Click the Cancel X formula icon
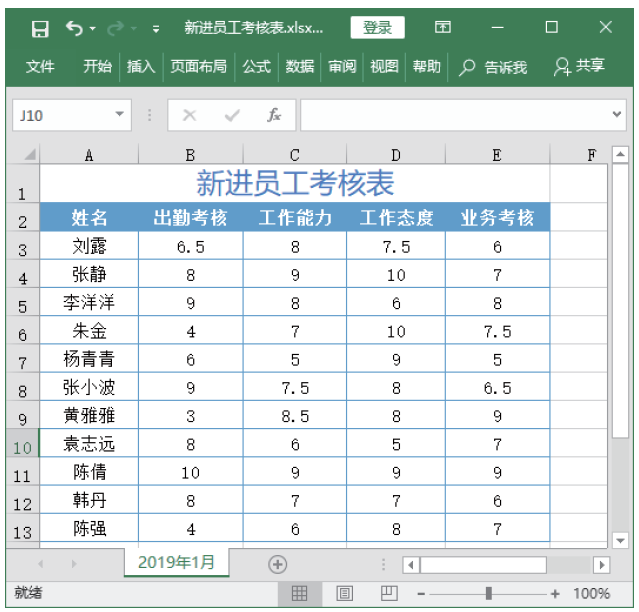639x612 pixels. [189, 115]
